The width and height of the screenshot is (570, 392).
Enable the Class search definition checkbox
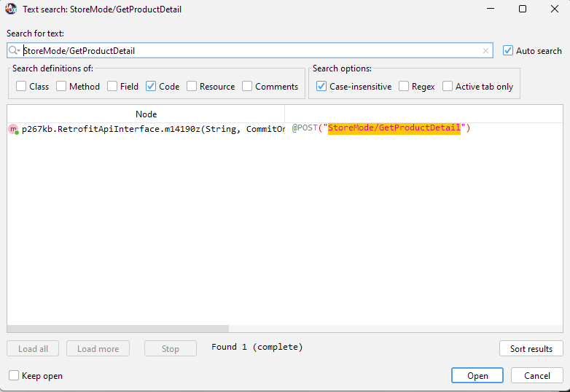[x=21, y=86]
